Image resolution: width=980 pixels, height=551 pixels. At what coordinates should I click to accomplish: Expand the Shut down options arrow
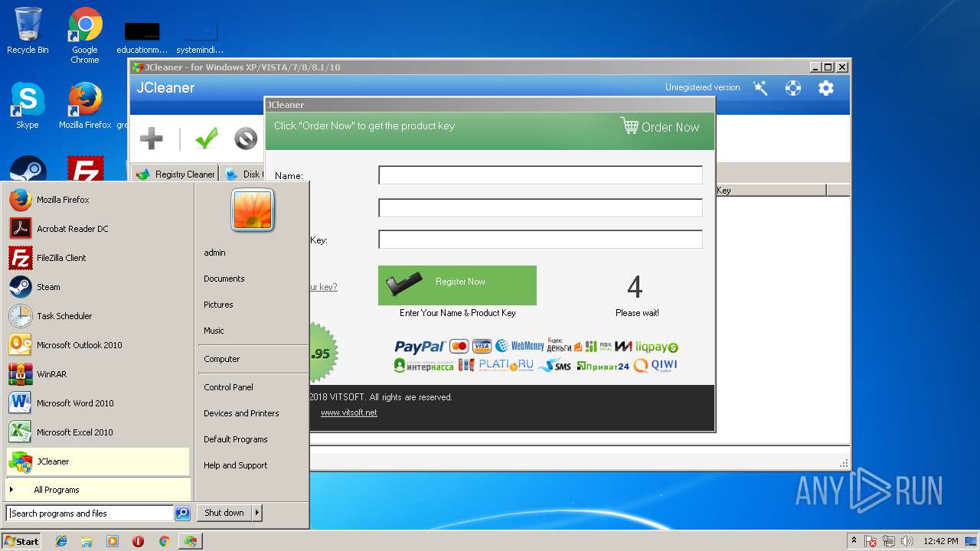click(257, 513)
